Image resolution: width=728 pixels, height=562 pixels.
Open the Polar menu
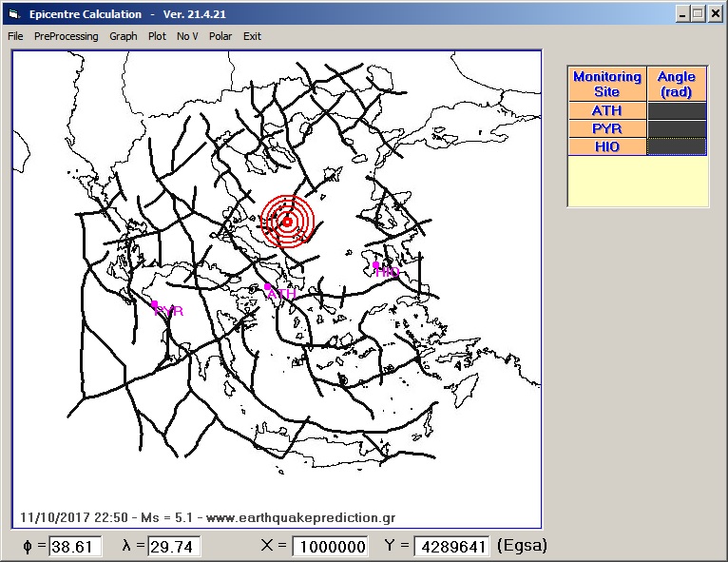tap(220, 36)
